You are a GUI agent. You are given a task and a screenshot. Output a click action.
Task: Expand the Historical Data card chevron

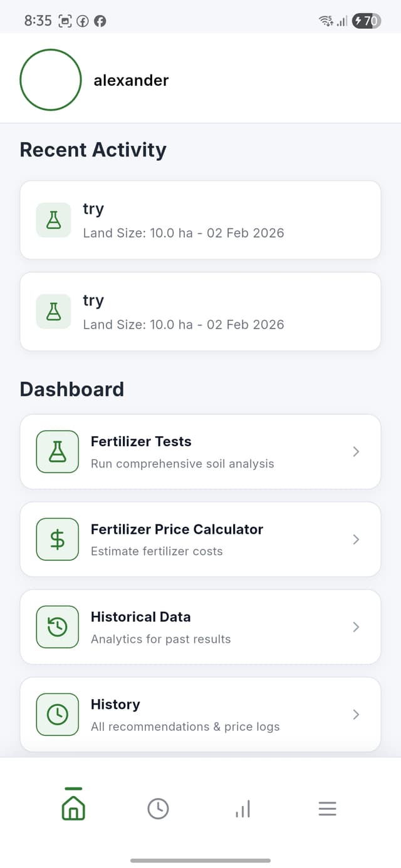click(356, 626)
